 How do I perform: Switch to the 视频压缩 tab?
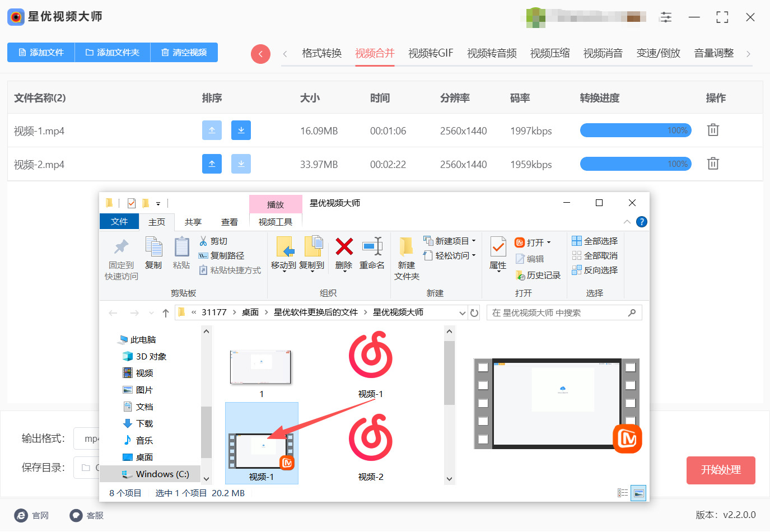[550, 53]
